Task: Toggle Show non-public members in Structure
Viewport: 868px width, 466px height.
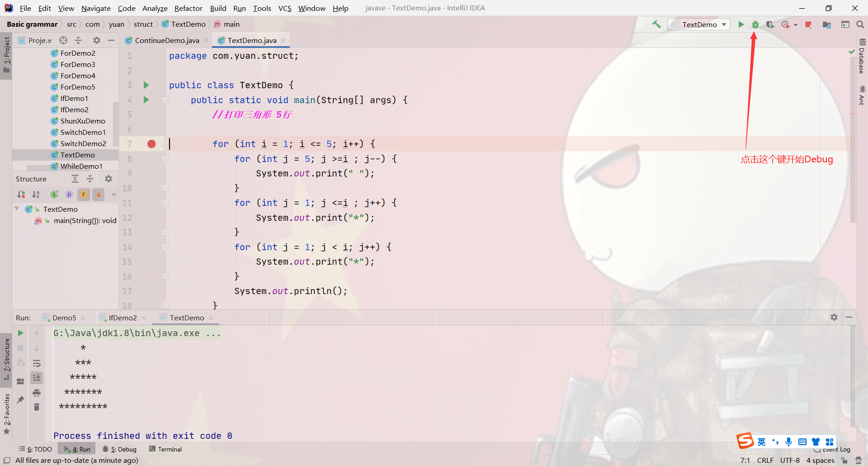Action: 98,195
